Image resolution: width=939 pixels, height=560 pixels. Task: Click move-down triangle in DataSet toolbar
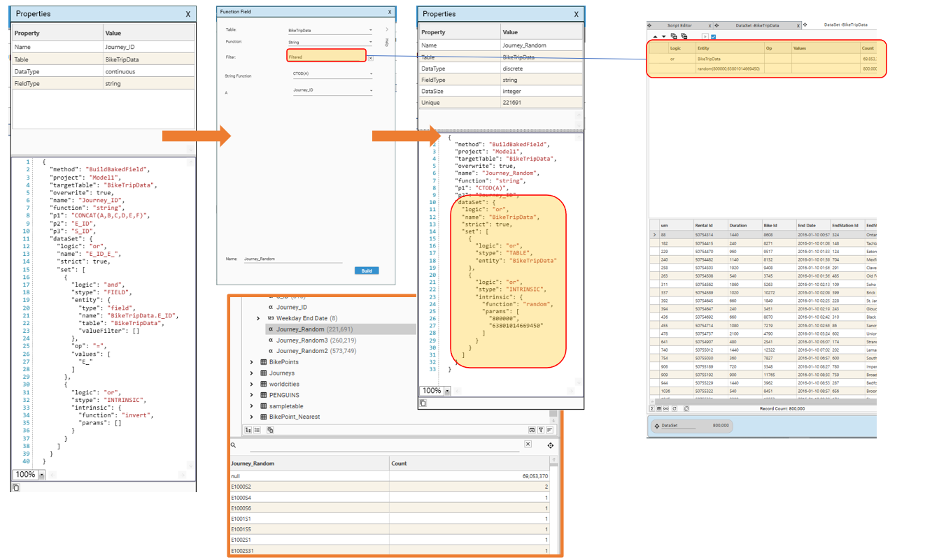663,36
